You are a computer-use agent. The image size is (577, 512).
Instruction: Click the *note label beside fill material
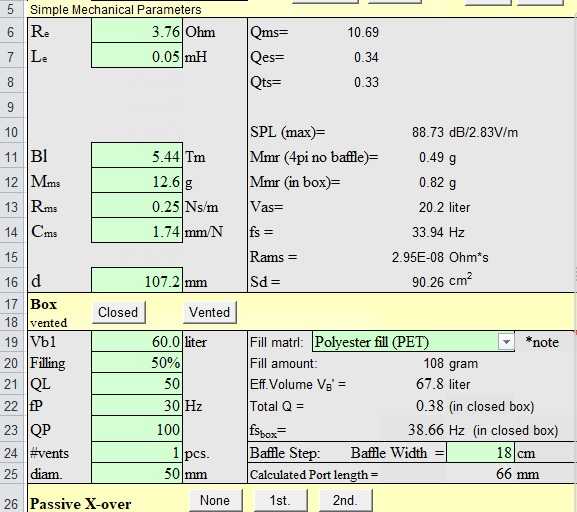pos(542,342)
